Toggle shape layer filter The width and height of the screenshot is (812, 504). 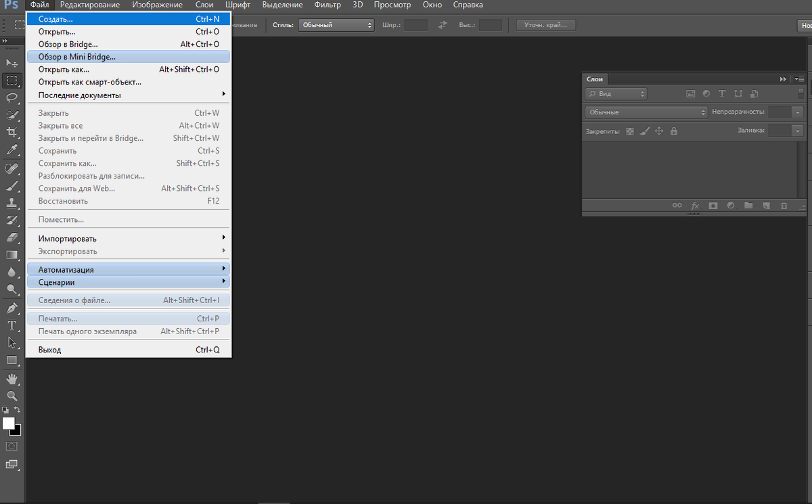[738, 94]
